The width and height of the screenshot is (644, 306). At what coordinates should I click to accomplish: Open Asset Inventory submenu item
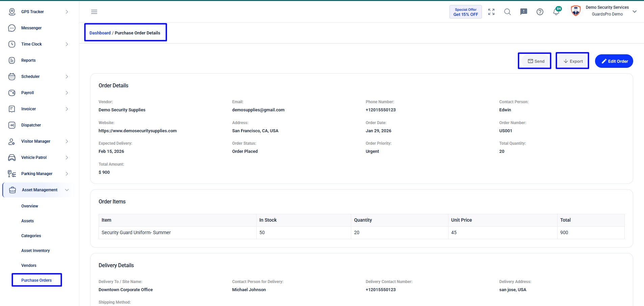coord(35,251)
